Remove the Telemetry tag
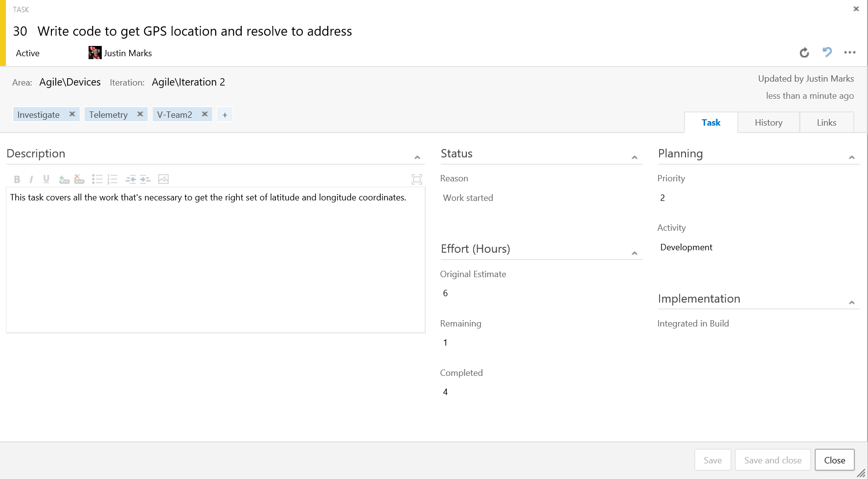Screen dimensions: 868x480 (140, 114)
